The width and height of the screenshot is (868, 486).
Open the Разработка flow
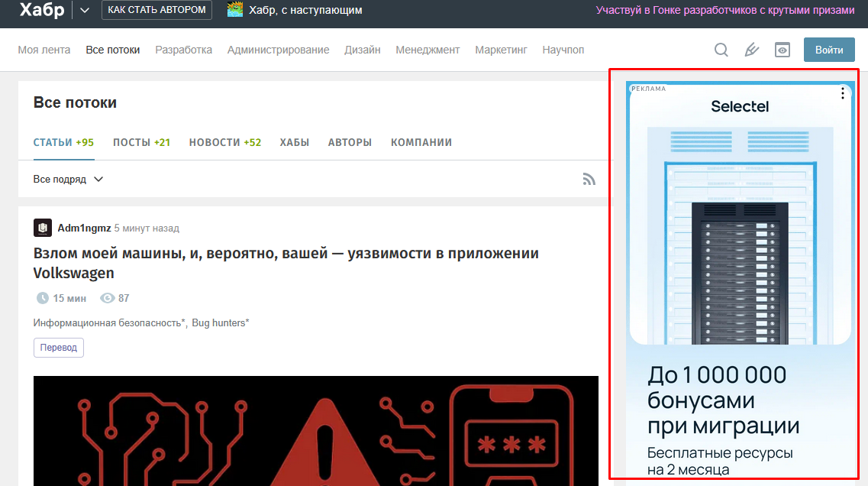pos(183,50)
